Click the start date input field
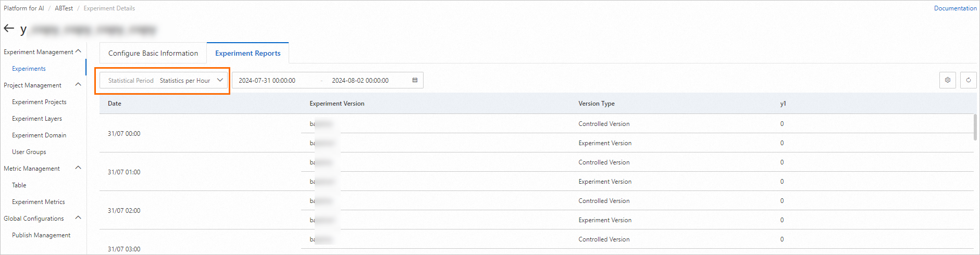The image size is (980, 255). click(267, 81)
